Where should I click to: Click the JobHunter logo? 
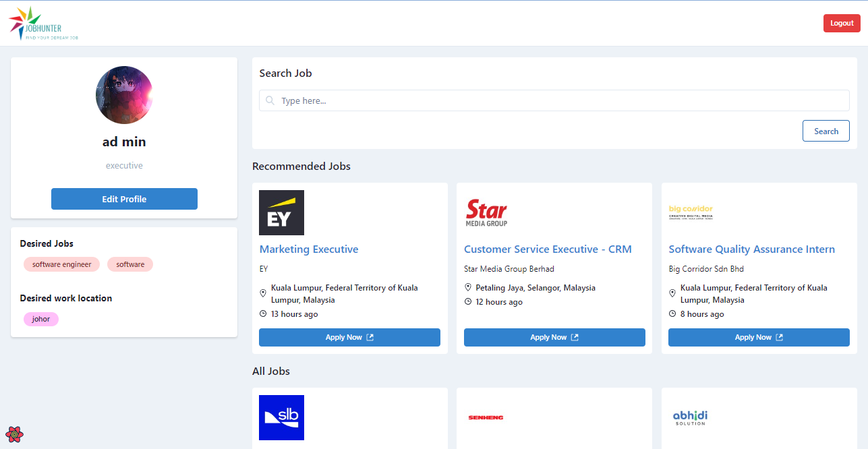point(42,22)
